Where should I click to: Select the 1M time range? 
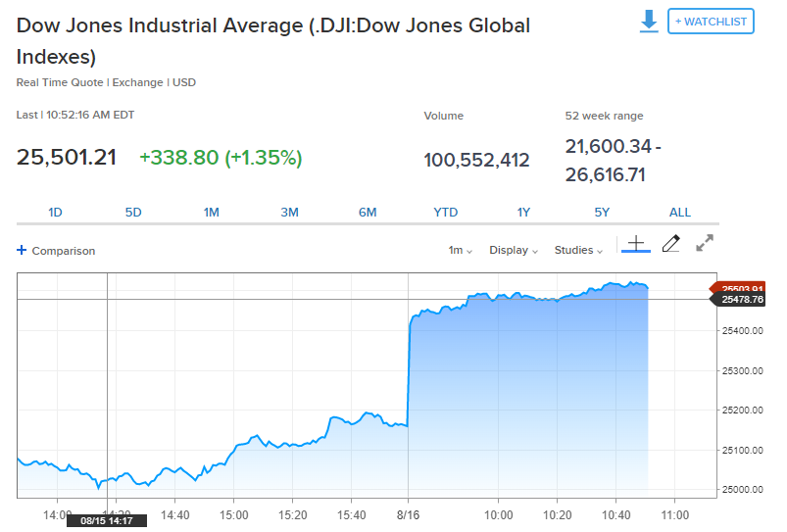(211, 213)
